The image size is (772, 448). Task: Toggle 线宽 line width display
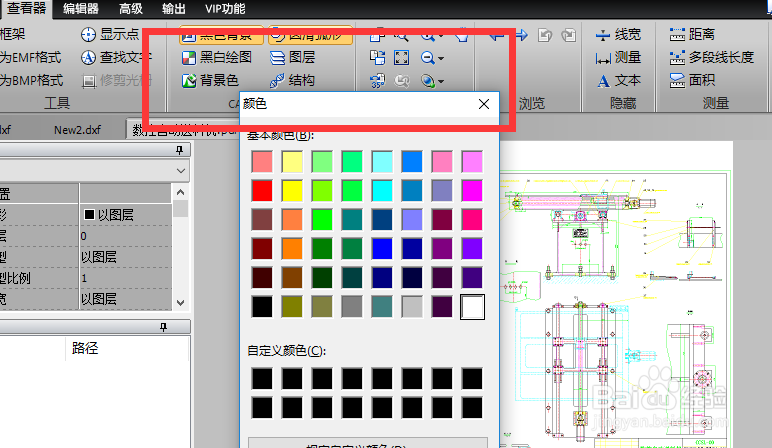pos(618,34)
